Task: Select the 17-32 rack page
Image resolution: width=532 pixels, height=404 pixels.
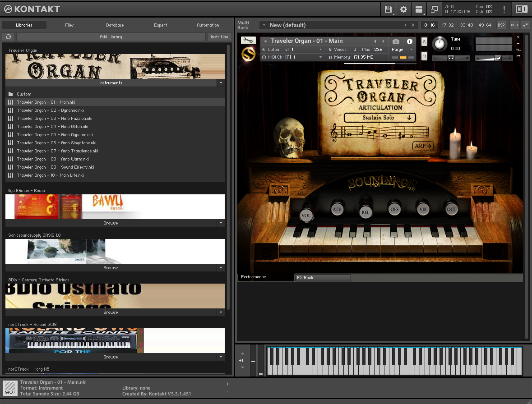Action: [448, 25]
